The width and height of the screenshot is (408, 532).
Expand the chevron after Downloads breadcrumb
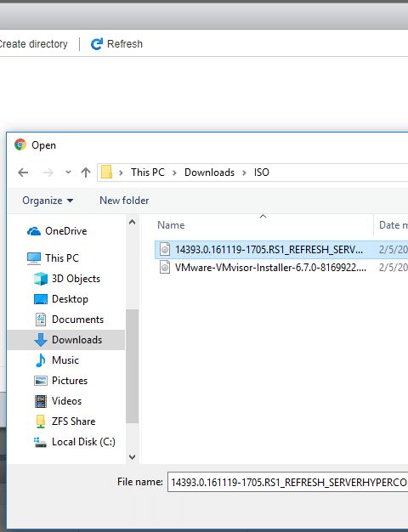point(245,173)
